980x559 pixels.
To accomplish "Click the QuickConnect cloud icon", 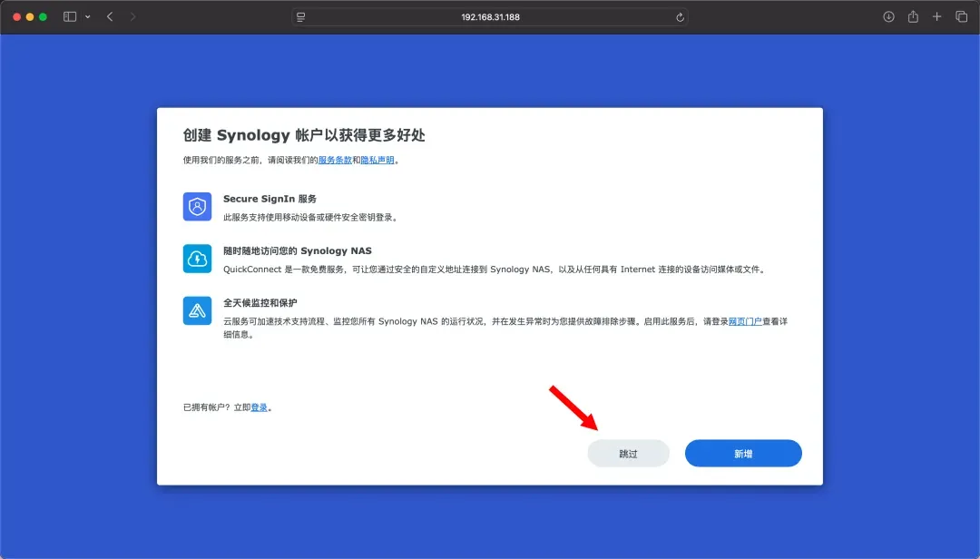I will tap(197, 259).
